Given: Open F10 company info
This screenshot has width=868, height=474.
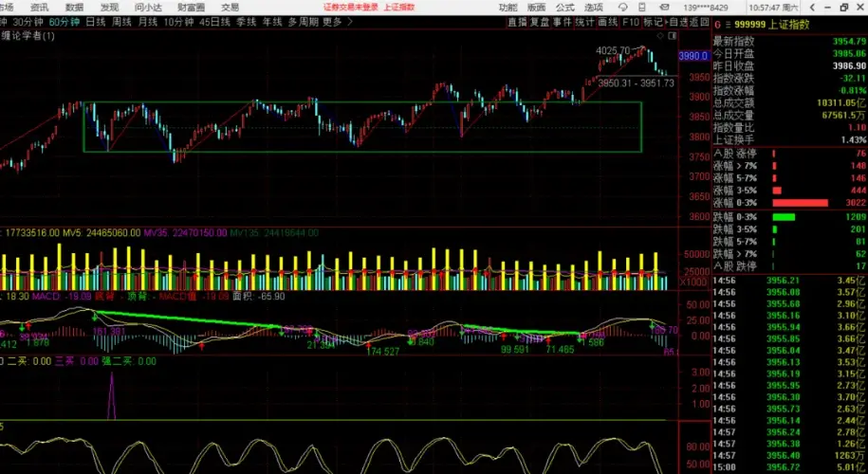Looking at the screenshot, I should [x=630, y=22].
